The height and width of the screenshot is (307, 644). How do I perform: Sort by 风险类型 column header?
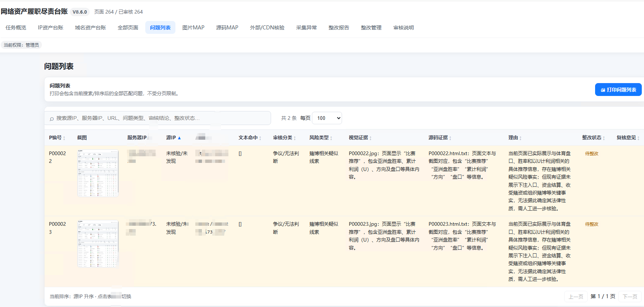pos(321,138)
